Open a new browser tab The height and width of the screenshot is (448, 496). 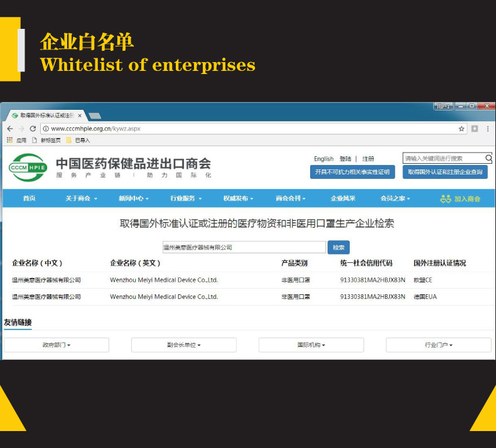click(95, 115)
